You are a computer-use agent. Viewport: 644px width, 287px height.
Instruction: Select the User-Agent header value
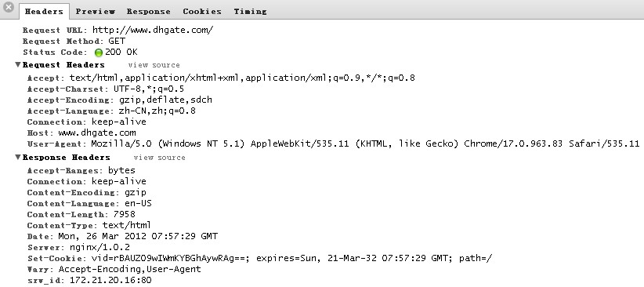point(365,144)
